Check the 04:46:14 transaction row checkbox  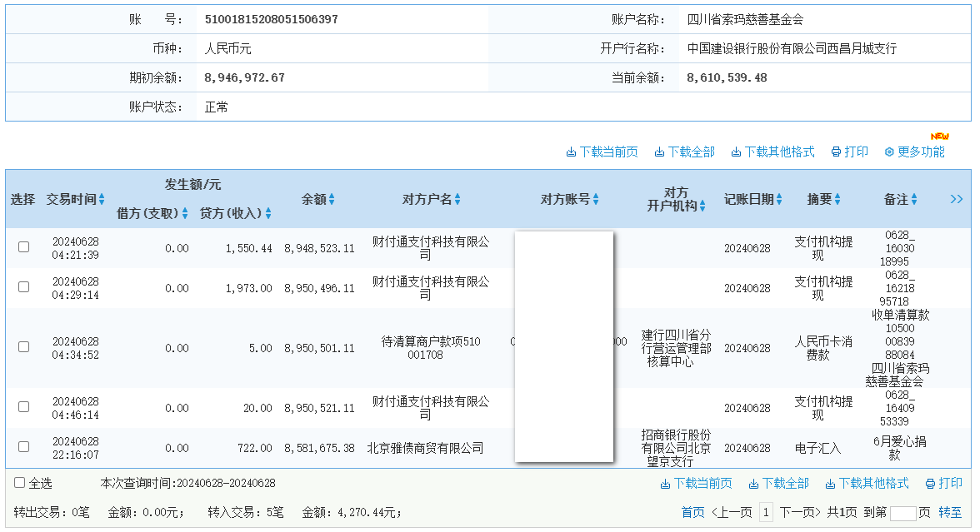23,407
